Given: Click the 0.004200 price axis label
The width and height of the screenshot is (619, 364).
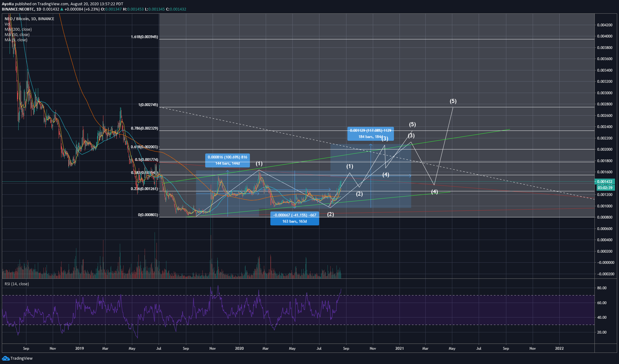Looking at the screenshot, I should (x=605, y=25).
